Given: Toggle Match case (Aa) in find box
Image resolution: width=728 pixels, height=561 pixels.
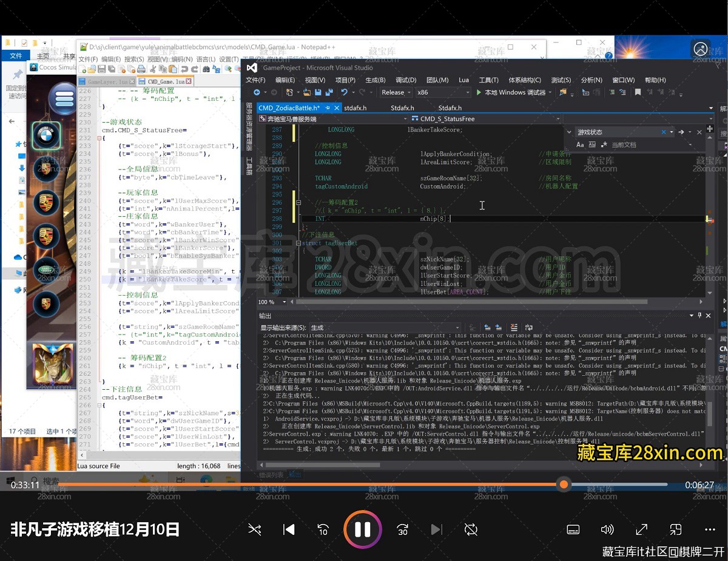Looking at the screenshot, I should (580, 145).
